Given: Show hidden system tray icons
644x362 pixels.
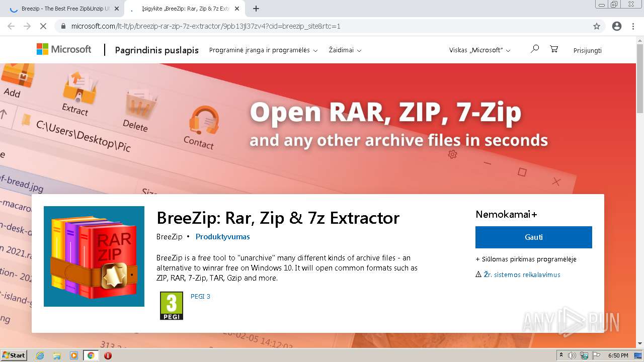Looking at the screenshot, I should (561, 355).
